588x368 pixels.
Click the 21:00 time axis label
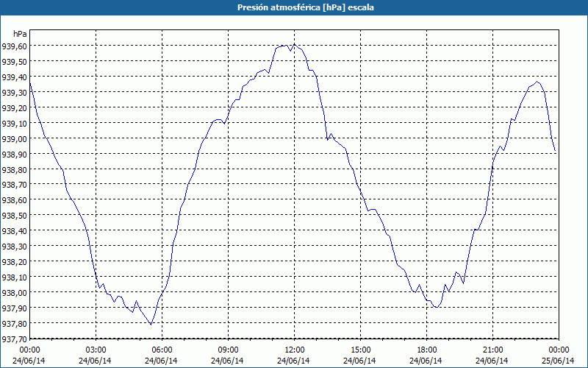492,350
